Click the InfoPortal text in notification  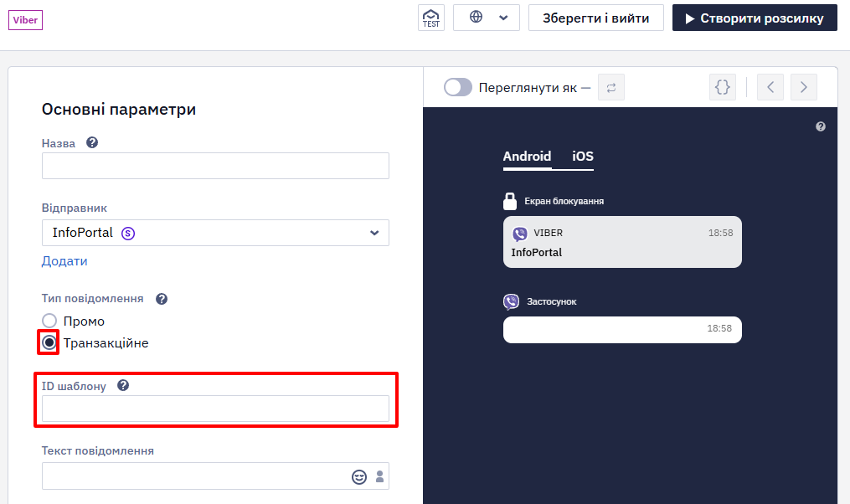coord(536,253)
